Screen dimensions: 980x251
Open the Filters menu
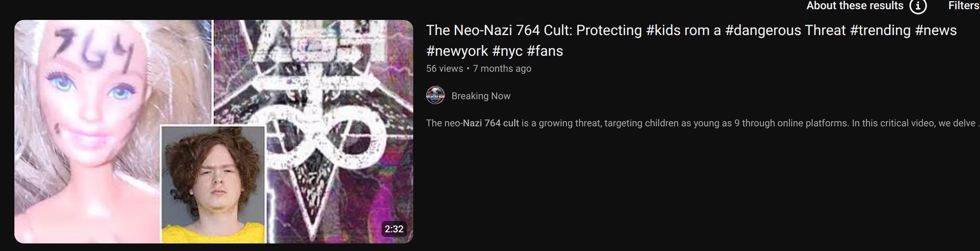click(964, 6)
